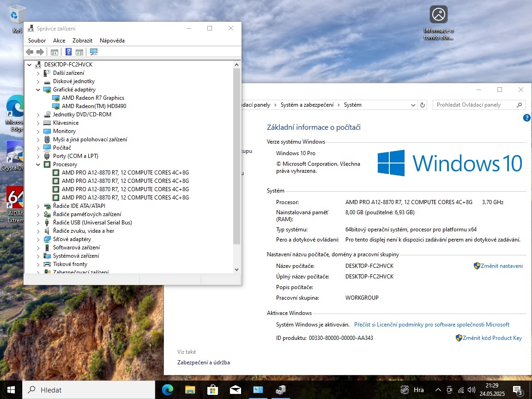Open the Akce menu
This screenshot has width=532, height=399.
click(x=59, y=40)
